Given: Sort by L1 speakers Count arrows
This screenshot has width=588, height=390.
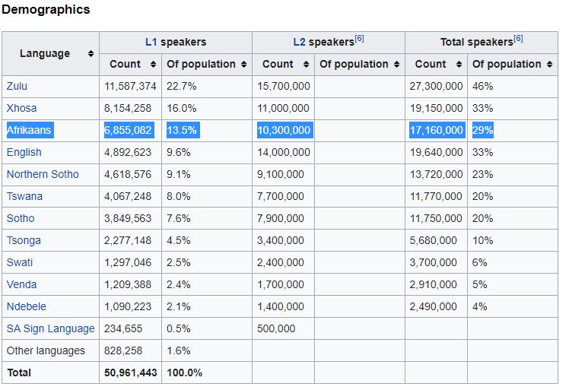Looking at the screenshot, I should tap(153, 65).
